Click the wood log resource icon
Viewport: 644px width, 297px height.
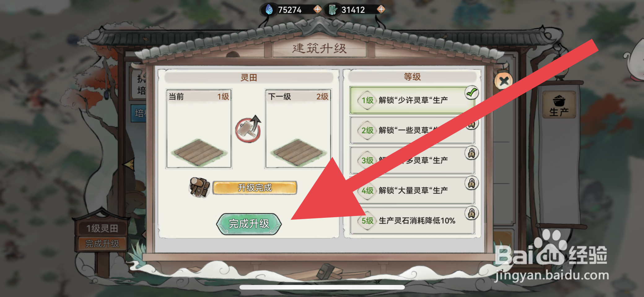click(x=200, y=187)
